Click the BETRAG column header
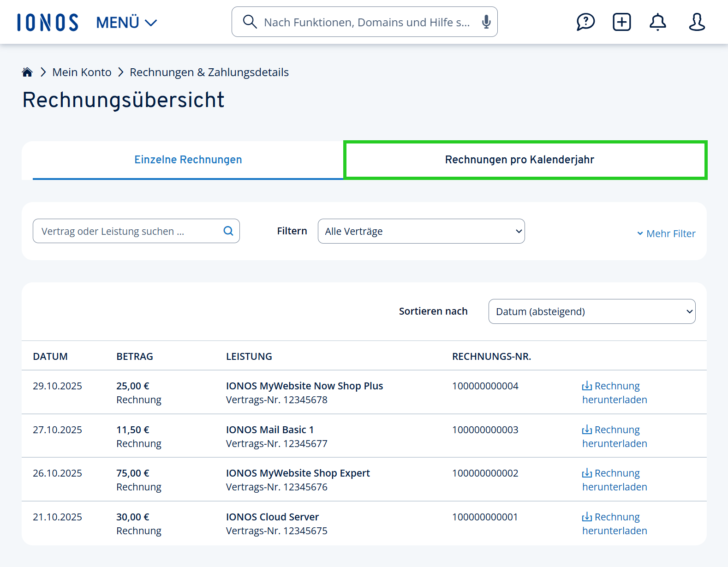The height and width of the screenshot is (567, 728). coord(135,356)
